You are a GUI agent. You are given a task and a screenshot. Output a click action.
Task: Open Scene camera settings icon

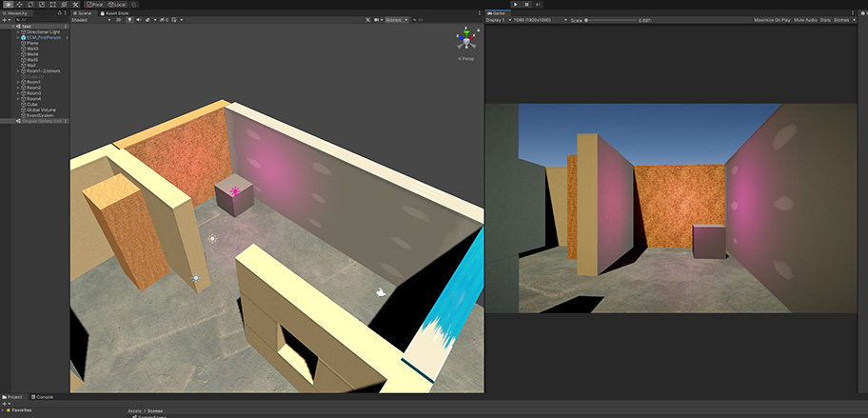click(377, 20)
